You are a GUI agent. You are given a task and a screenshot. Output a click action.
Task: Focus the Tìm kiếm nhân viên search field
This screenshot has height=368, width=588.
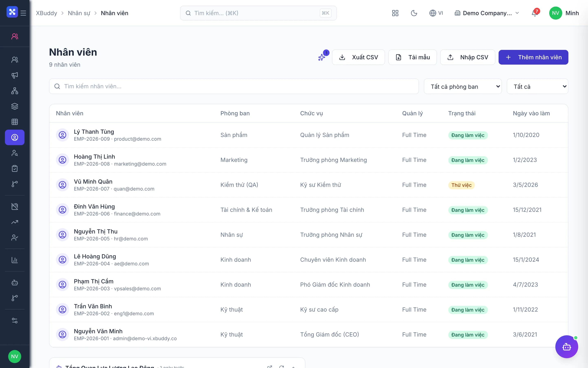[234, 86]
